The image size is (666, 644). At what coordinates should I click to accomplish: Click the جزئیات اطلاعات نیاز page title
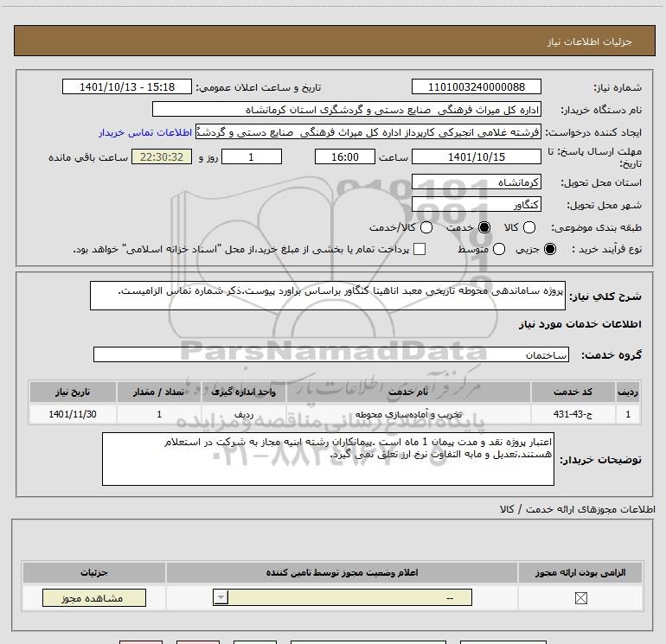pyautogui.click(x=589, y=41)
